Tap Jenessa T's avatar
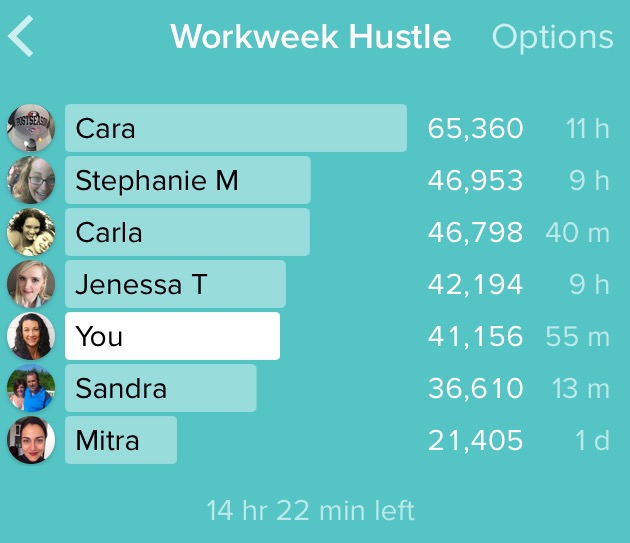Screen dimensions: 630x543 point(31,284)
